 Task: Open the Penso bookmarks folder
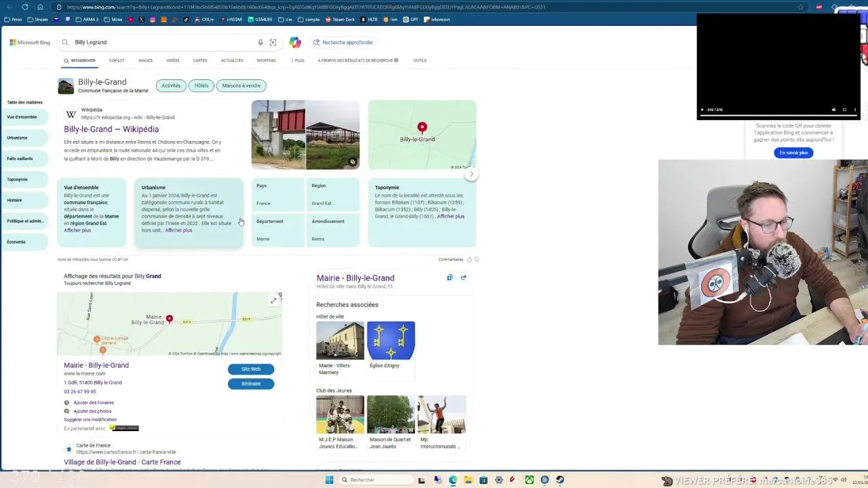click(13, 20)
